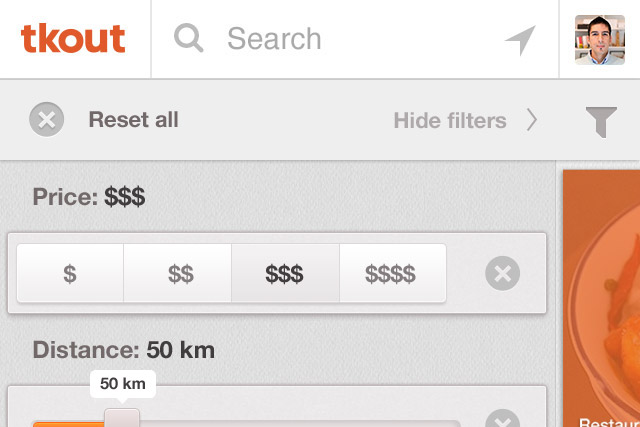Screen dimensions: 640x427
Task: Clear the distance filter with X
Action: (x=502, y=418)
